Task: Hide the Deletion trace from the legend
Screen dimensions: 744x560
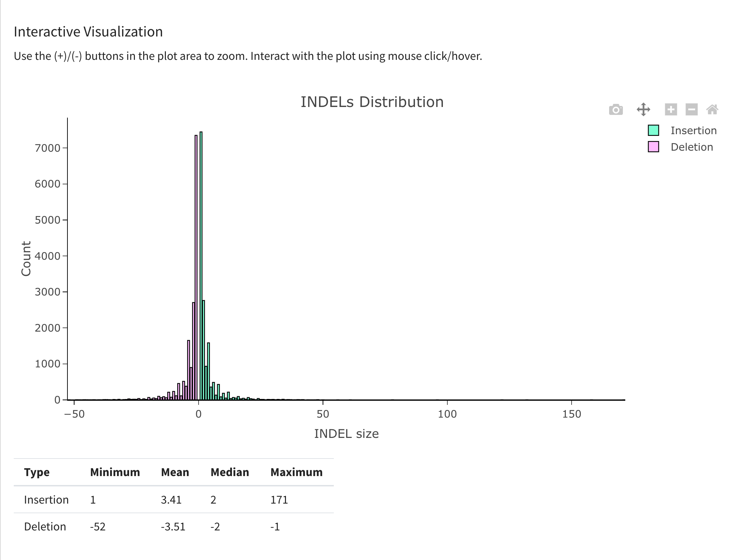Action: point(691,147)
